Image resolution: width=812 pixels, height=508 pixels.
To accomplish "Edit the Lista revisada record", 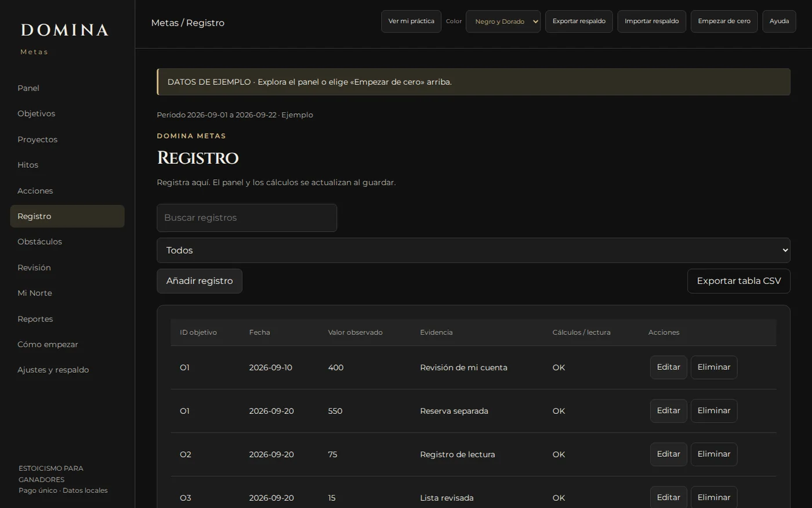I will click(x=668, y=498).
